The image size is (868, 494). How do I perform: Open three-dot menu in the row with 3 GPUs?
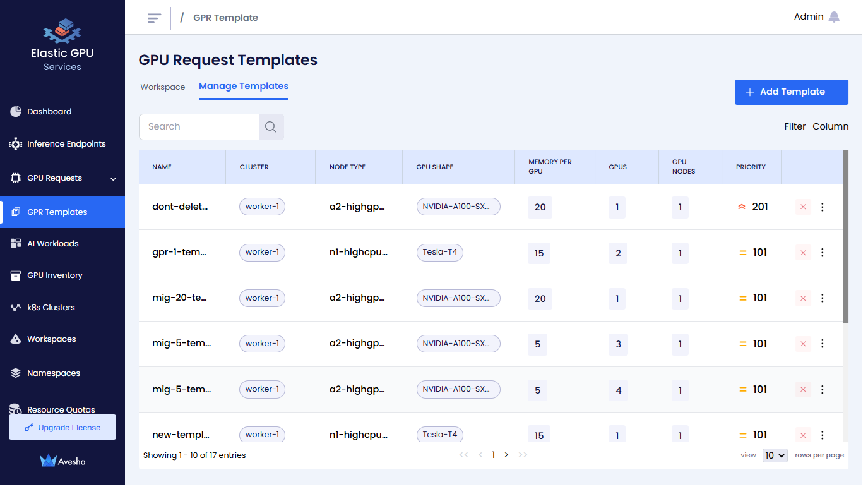tap(822, 344)
